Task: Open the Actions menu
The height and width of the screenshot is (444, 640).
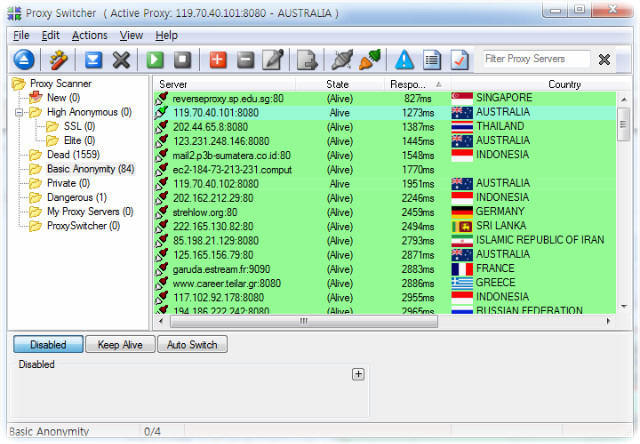Action: pyautogui.click(x=89, y=36)
